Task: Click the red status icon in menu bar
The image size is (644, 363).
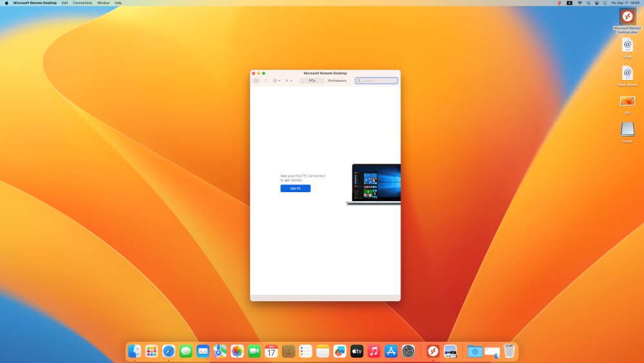Action: [x=559, y=3]
